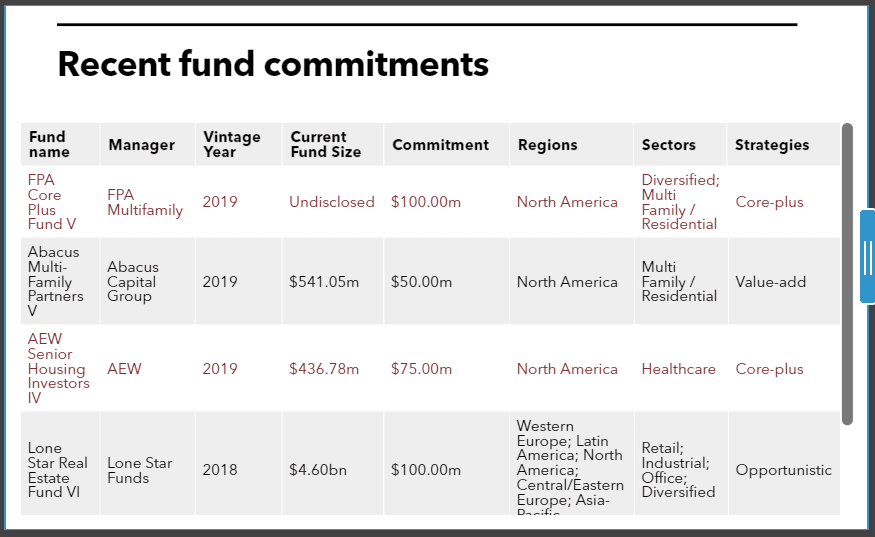
Task: Click the Strategies column header
Action: point(783,145)
